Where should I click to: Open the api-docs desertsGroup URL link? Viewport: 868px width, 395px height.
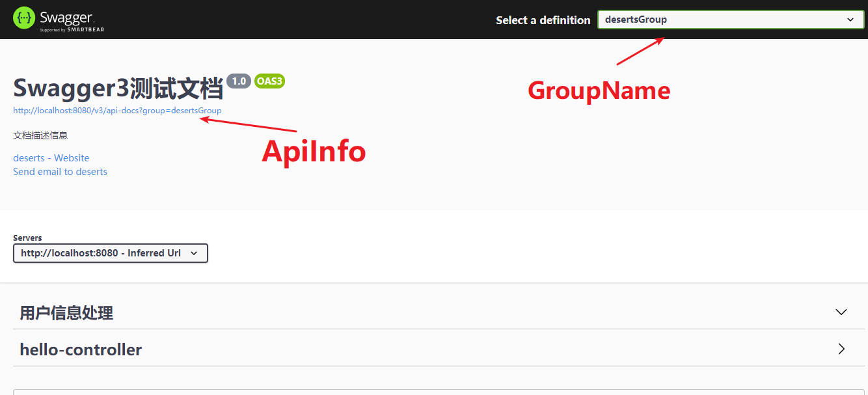[117, 111]
